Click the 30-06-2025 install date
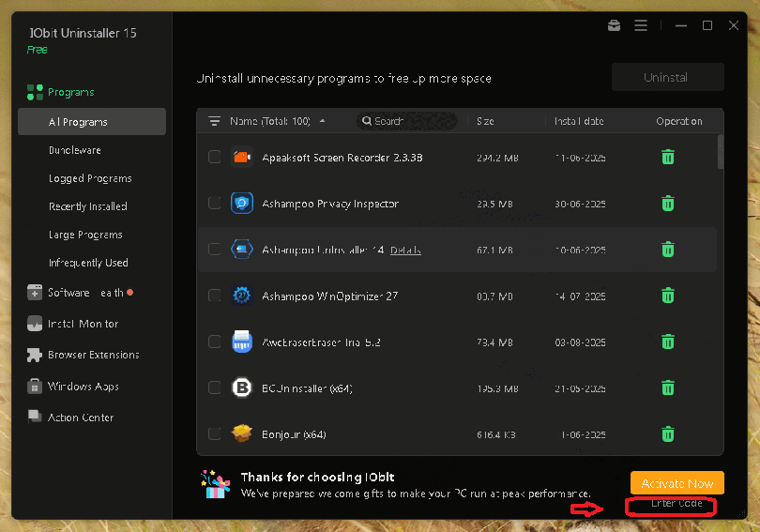 [580, 204]
